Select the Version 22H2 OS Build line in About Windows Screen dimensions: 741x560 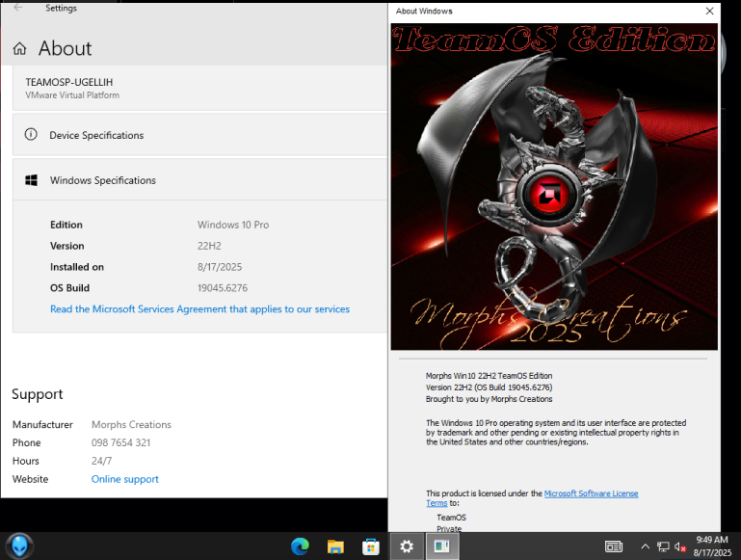(489, 387)
